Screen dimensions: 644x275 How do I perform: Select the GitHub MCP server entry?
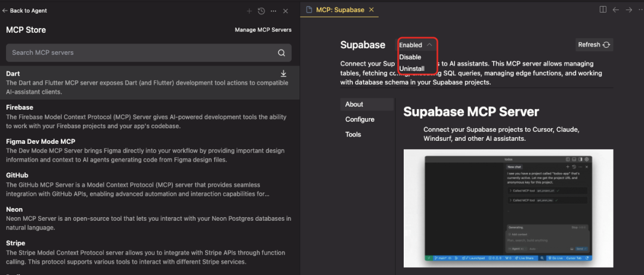(x=150, y=184)
